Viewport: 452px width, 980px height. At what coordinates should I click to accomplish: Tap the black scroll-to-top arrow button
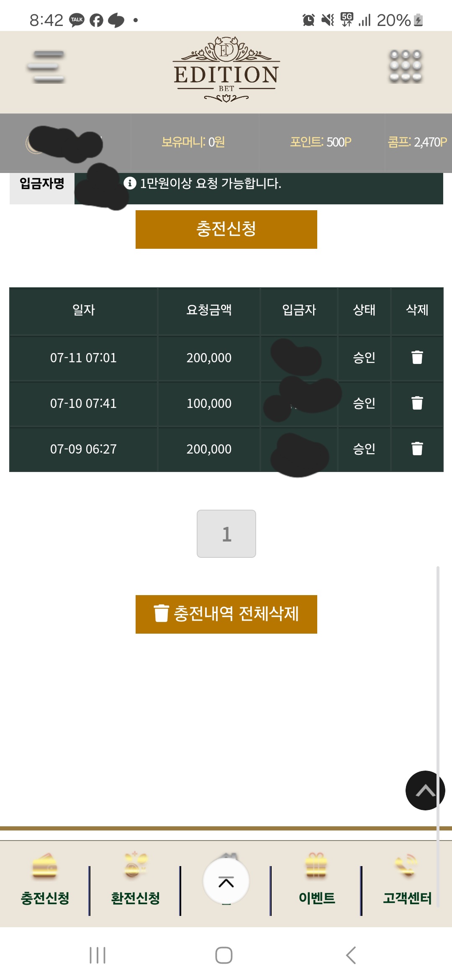[x=425, y=790]
